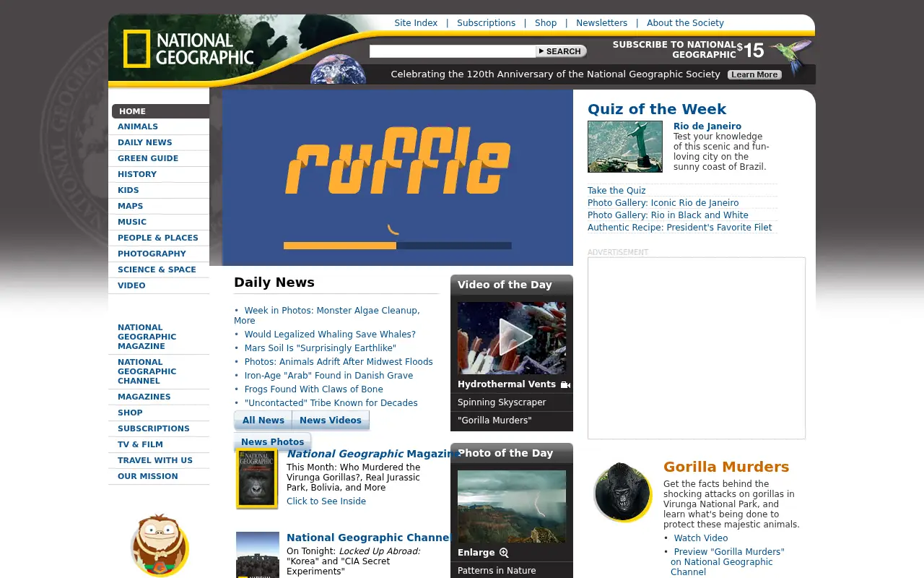Screen dimensions: 924x578
Task: Click the cartoon monkey mascot icon
Action: click(x=160, y=545)
